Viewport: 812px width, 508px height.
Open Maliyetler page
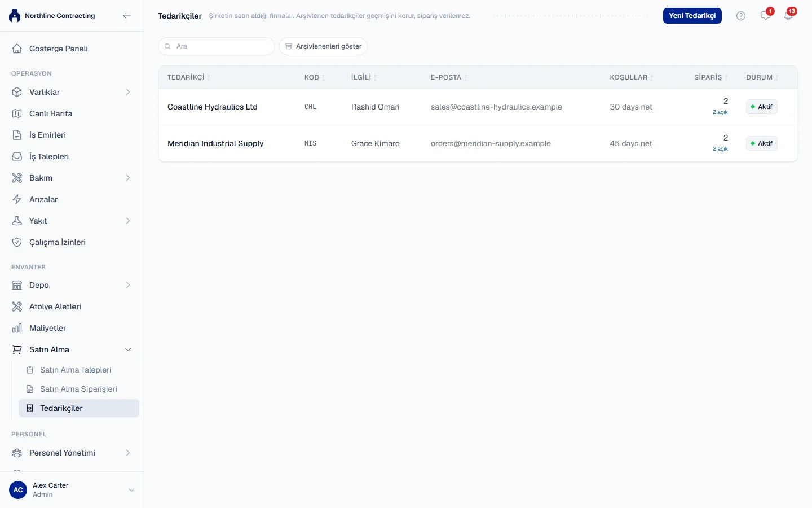(x=72, y=328)
